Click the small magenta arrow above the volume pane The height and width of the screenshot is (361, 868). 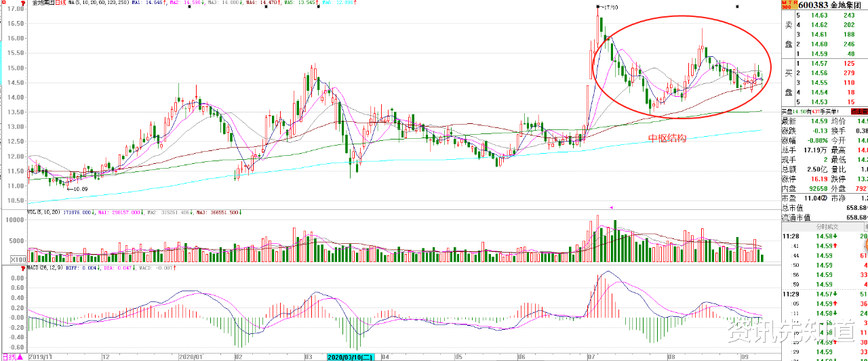click(612, 207)
